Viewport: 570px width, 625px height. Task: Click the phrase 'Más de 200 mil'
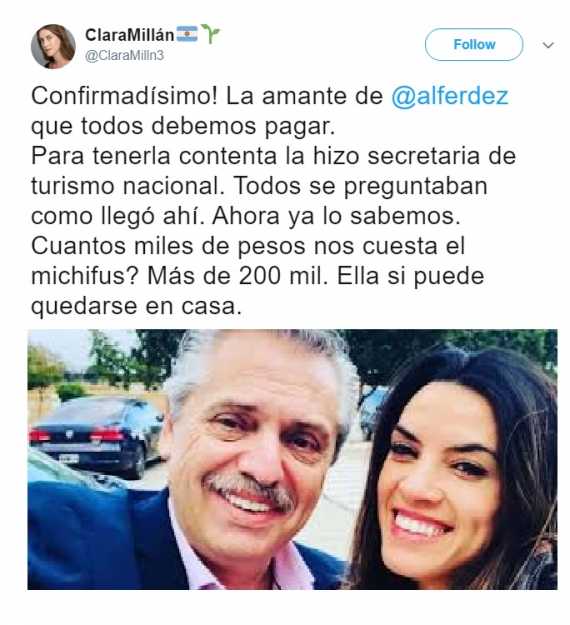tap(237, 276)
